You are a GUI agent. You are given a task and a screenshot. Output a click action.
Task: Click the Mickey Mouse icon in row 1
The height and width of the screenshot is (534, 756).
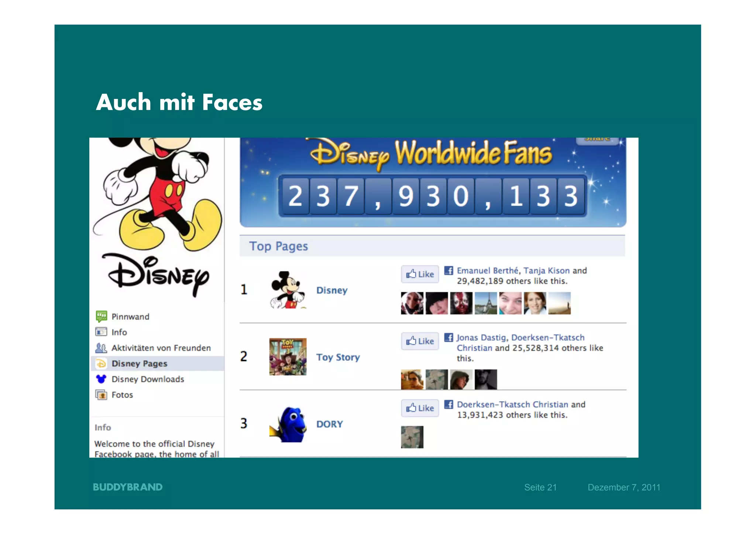[x=288, y=290]
